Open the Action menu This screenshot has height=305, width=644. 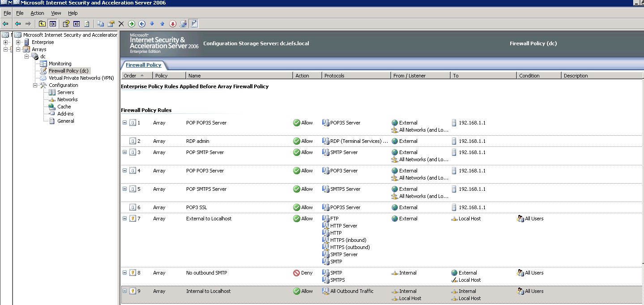pos(37,13)
